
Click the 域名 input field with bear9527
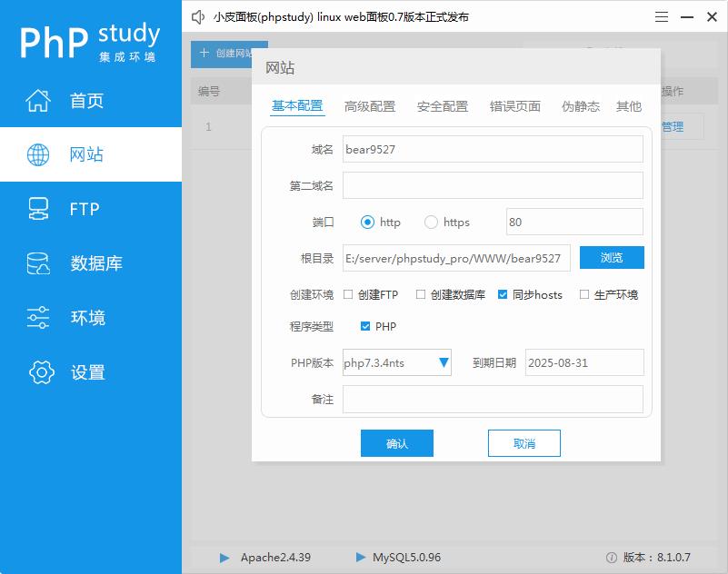coord(493,149)
